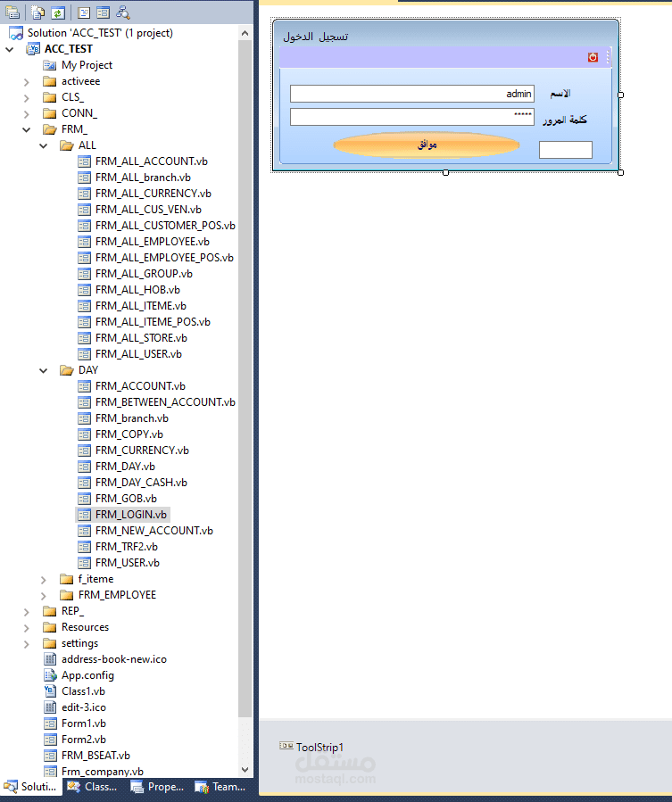This screenshot has height=802, width=672.
Task: Select the edit-3.ico file
Action: [83, 707]
